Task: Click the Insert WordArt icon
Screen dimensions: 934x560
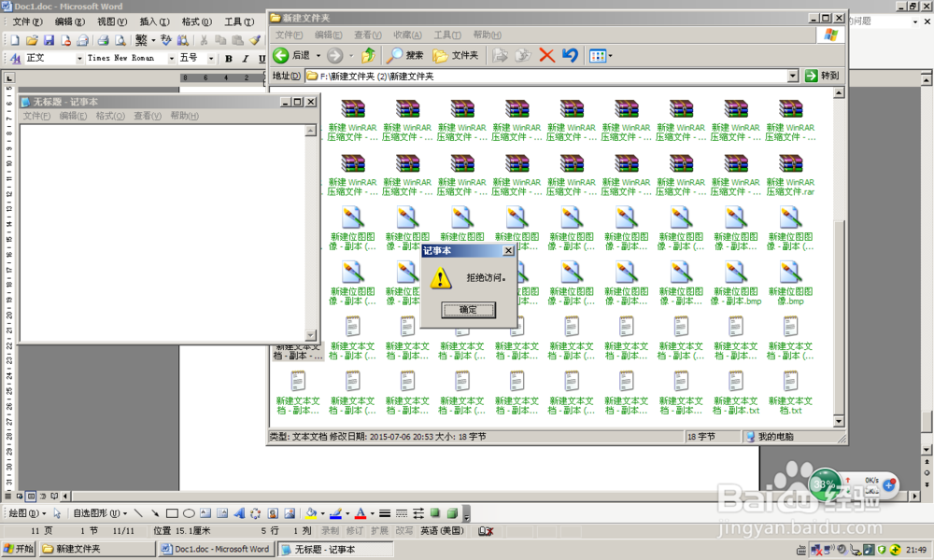Action: 239,513
